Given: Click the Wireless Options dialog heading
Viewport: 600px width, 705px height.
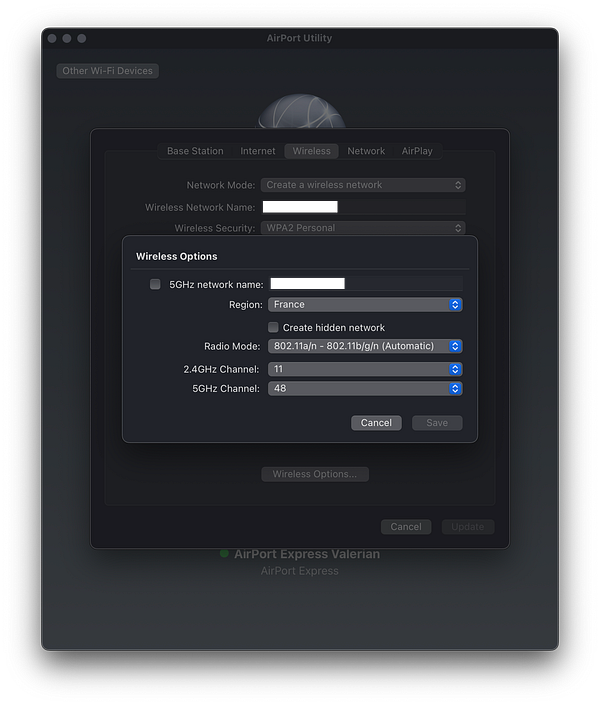Looking at the screenshot, I should pyautogui.click(x=176, y=256).
